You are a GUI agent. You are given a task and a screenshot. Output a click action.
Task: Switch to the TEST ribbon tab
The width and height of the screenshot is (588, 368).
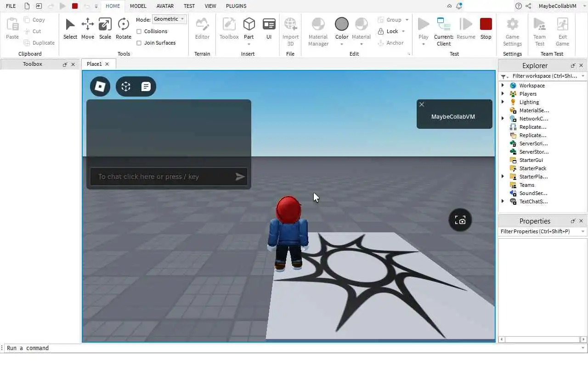[x=189, y=6]
